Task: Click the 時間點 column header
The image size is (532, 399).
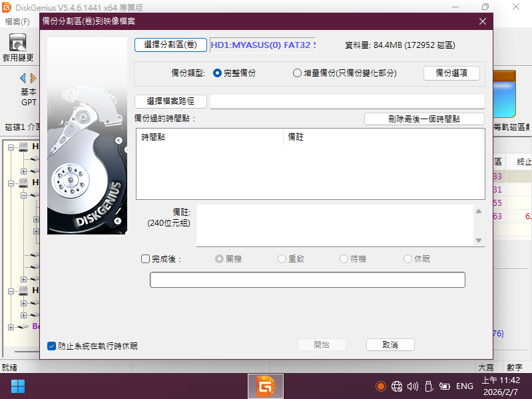Action: 210,137
